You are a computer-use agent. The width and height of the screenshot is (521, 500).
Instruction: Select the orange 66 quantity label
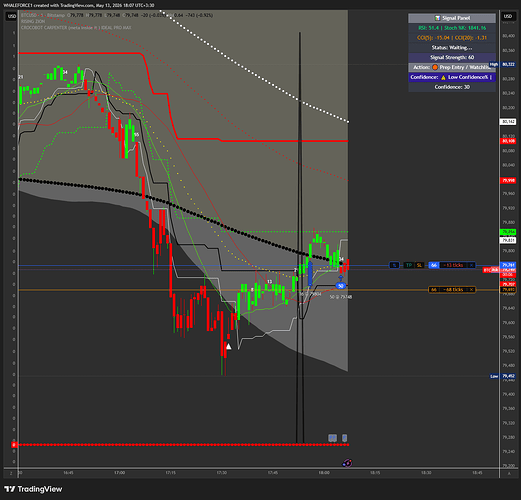pos(434,290)
